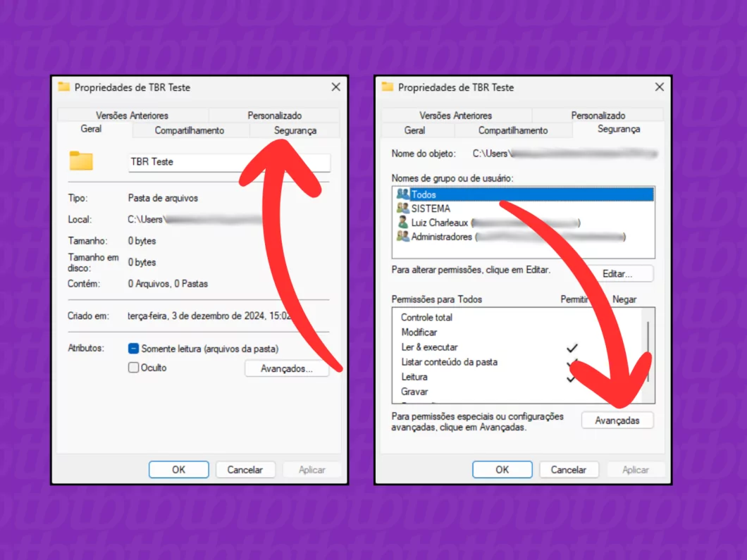Click the Luiz Charleaux user icon

[x=402, y=222]
